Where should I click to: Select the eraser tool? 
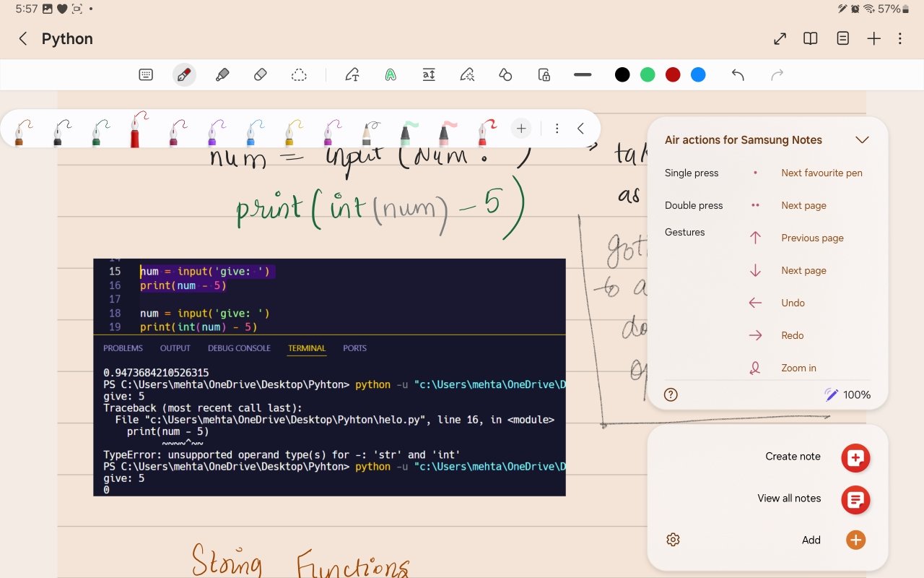click(x=261, y=74)
